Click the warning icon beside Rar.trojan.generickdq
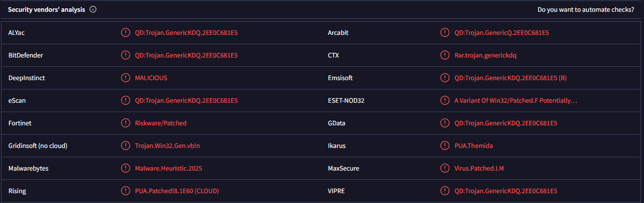 point(445,55)
